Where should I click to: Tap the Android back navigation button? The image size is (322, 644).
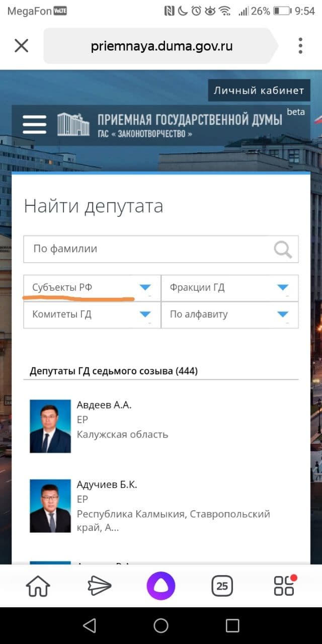pyautogui.click(x=90, y=625)
